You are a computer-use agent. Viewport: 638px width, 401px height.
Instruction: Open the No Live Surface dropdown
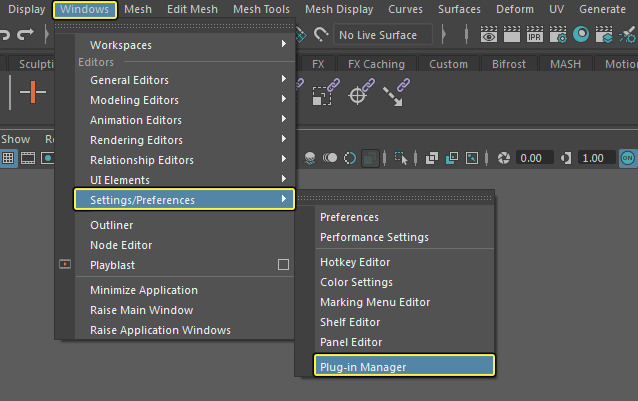[384, 35]
